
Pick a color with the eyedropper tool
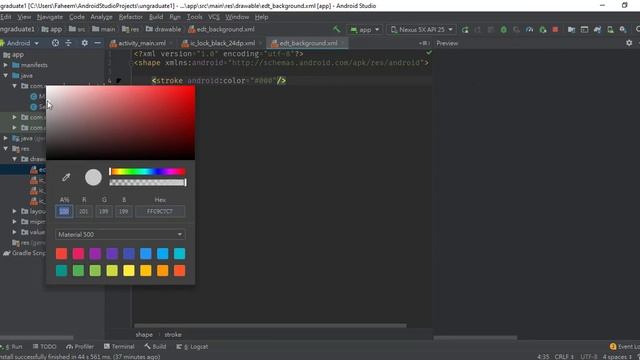coord(66,177)
